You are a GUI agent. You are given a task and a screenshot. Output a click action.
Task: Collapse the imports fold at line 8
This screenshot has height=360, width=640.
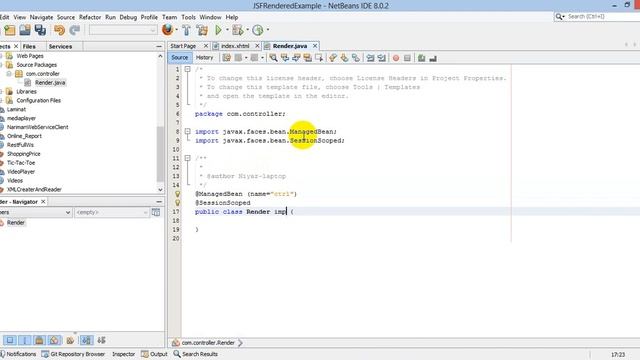click(187, 131)
